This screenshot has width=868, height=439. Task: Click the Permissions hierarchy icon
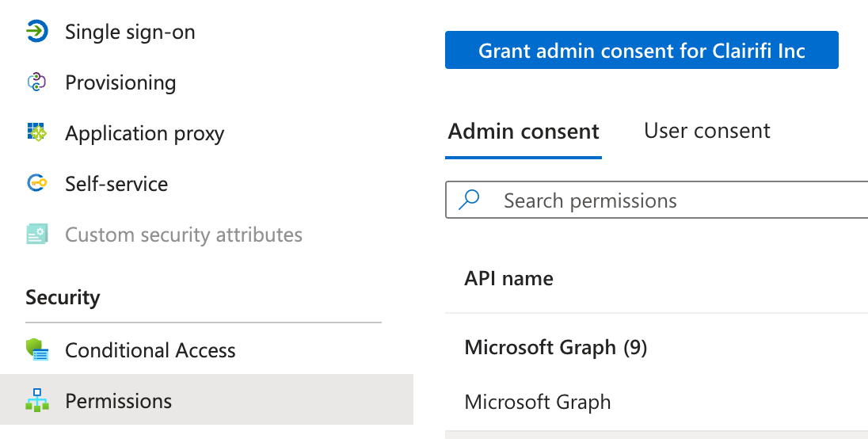point(36,401)
